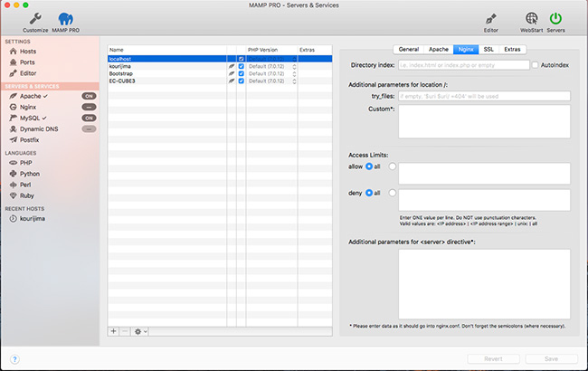The height and width of the screenshot is (371, 588).
Task: Click the server directive parameters text area
Action: pyautogui.click(x=485, y=284)
